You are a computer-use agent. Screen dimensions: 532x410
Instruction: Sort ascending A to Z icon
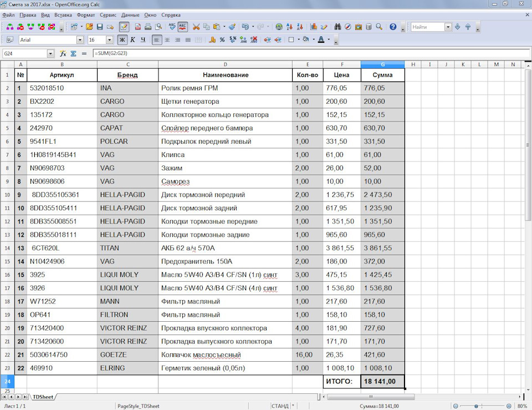pyautogui.click(x=289, y=27)
